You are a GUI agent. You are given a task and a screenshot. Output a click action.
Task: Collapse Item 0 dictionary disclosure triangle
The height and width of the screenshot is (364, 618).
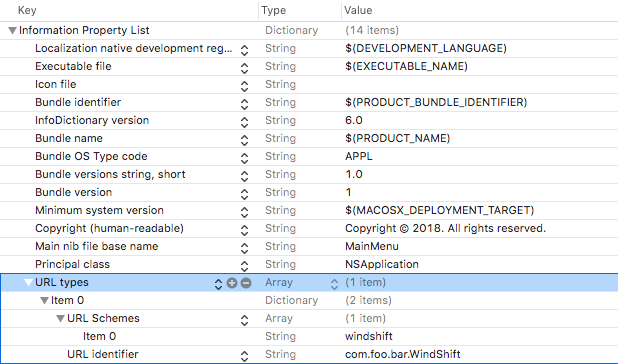pos(45,301)
